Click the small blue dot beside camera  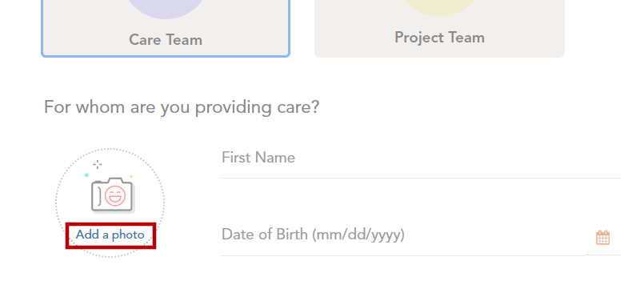(x=86, y=175)
